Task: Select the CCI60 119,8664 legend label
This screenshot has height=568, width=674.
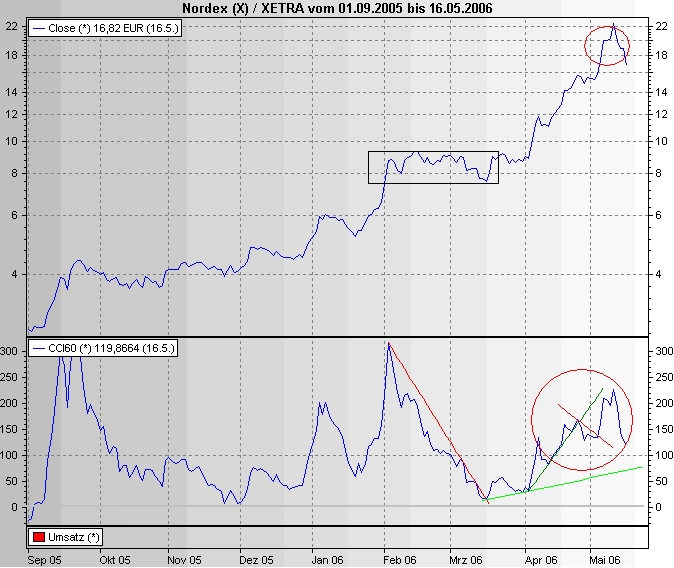Action: click(x=111, y=348)
